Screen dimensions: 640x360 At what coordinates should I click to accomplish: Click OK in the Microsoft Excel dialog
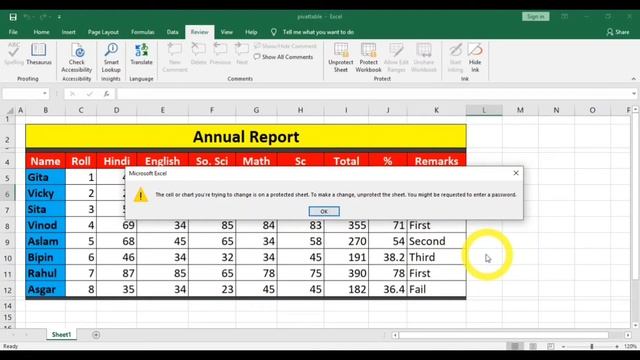[324, 211]
